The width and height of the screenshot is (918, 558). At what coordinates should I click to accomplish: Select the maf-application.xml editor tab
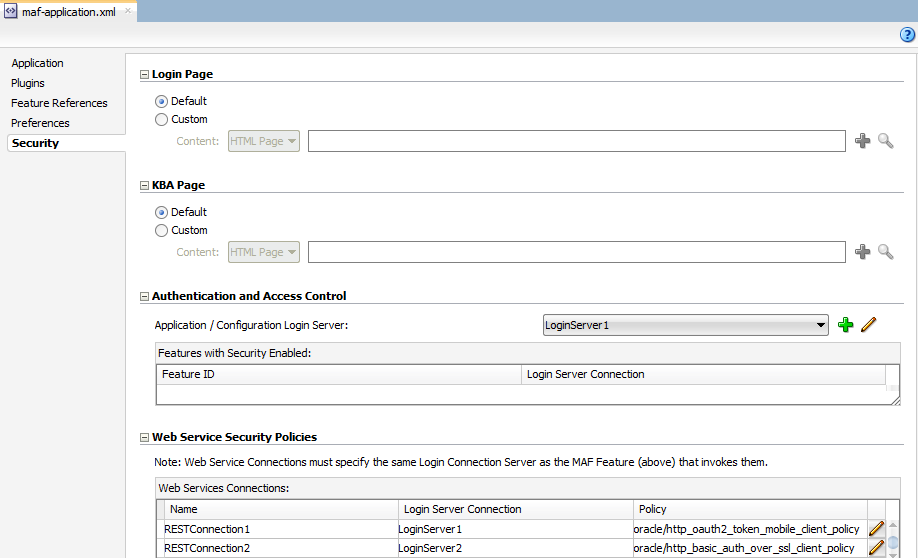[68, 12]
